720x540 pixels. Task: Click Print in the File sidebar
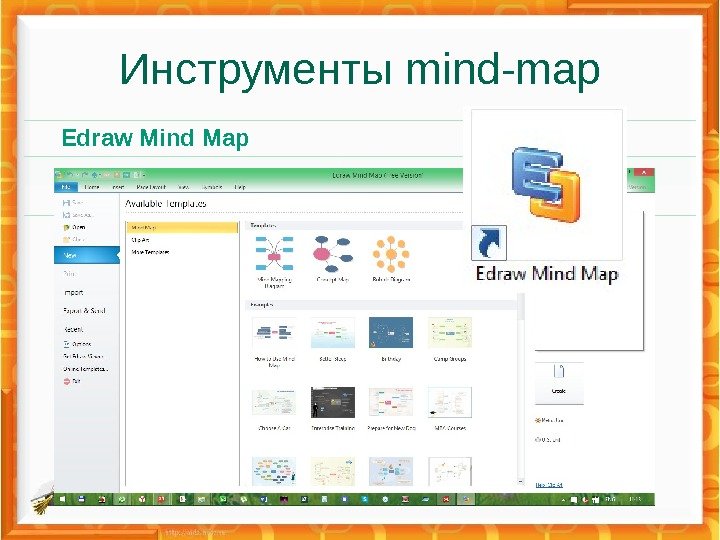(69, 274)
